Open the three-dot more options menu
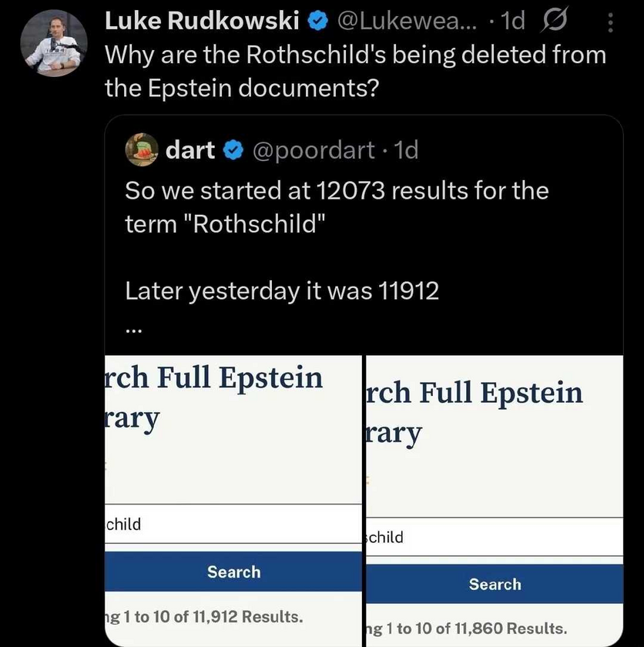The width and height of the screenshot is (644, 647). (x=611, y=24)
